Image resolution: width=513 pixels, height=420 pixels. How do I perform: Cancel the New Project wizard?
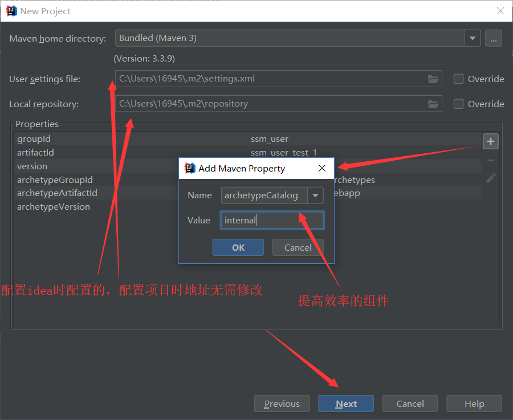pos(410,403)
